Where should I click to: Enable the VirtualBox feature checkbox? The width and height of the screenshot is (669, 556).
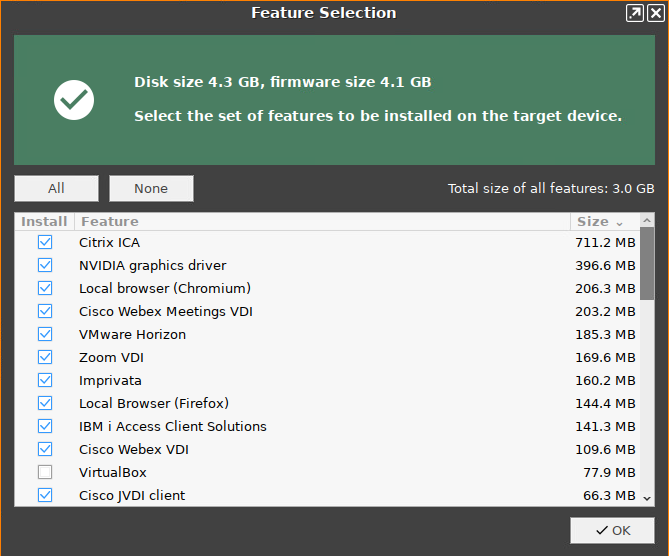click(45, 472)
